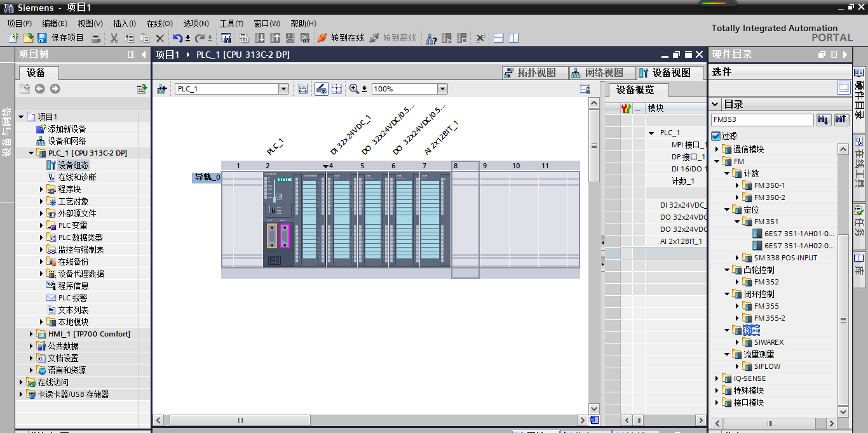Screen dimensions: 868x433
Task: Expand the SIWAREX folder
Action: [x=738, y=342]
